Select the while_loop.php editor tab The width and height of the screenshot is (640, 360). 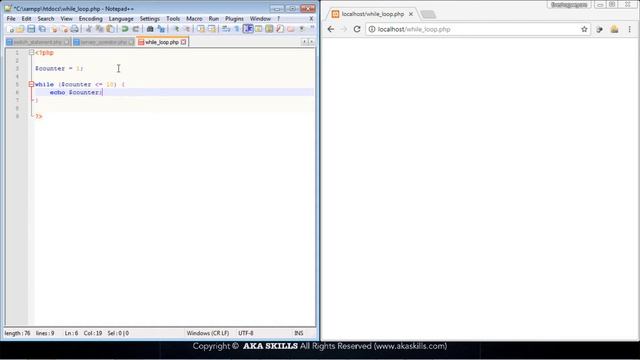(x=162, y=42)
